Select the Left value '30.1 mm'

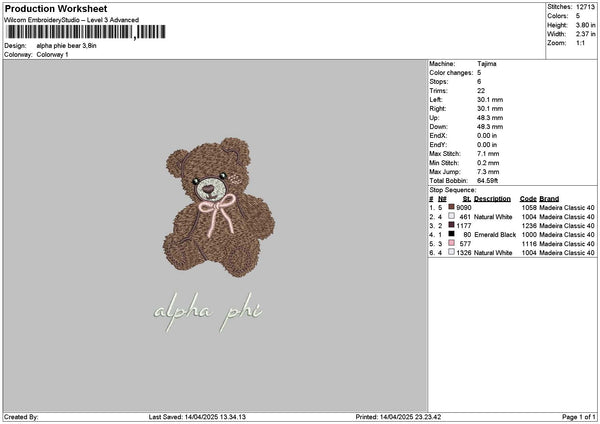click(490, 99)
